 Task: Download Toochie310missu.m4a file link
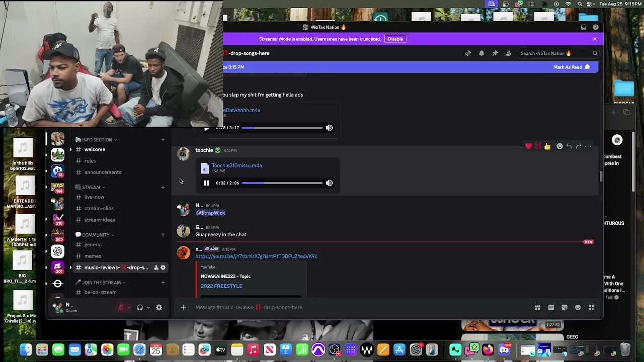point(236,165)
